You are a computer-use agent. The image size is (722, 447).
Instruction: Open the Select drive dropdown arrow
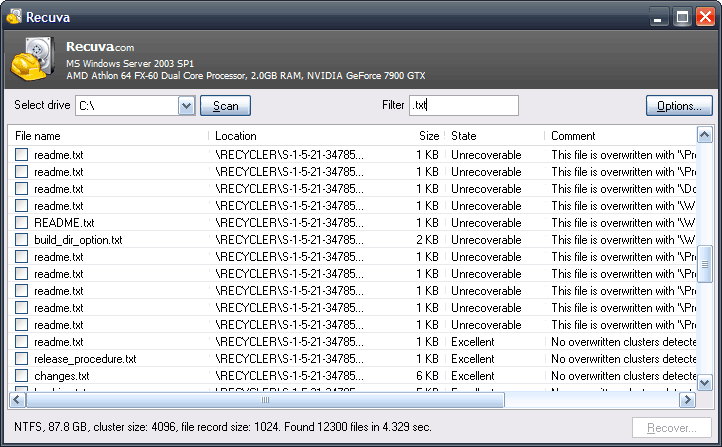pyautogui.click(x=186, y=106)
